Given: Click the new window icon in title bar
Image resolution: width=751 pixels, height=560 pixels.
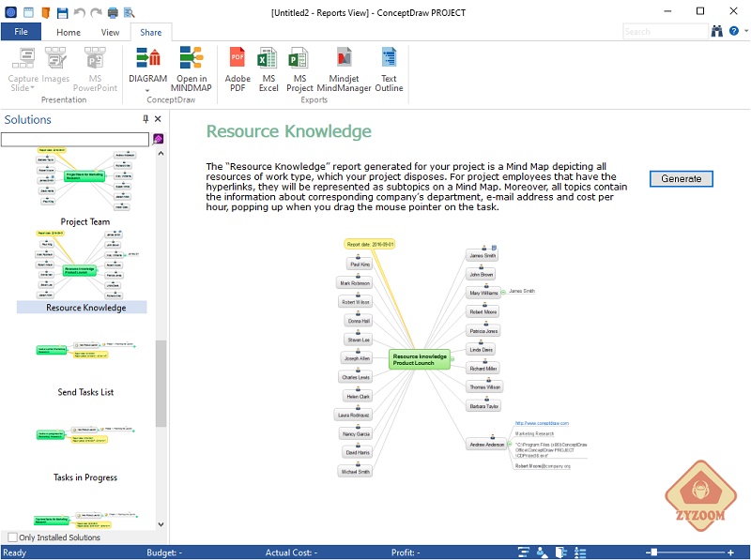Looking at the screenshot, I should (x=28, y=12).
